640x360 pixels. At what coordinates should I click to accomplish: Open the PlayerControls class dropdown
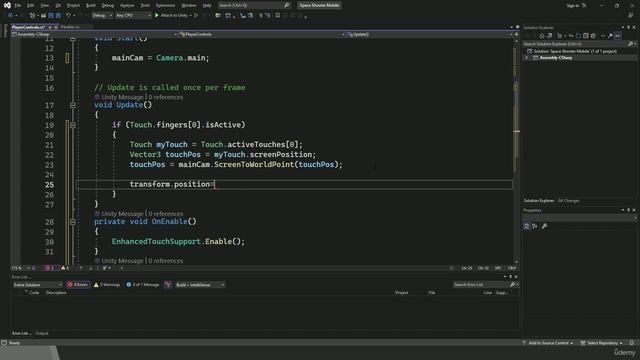click(262, 34)
